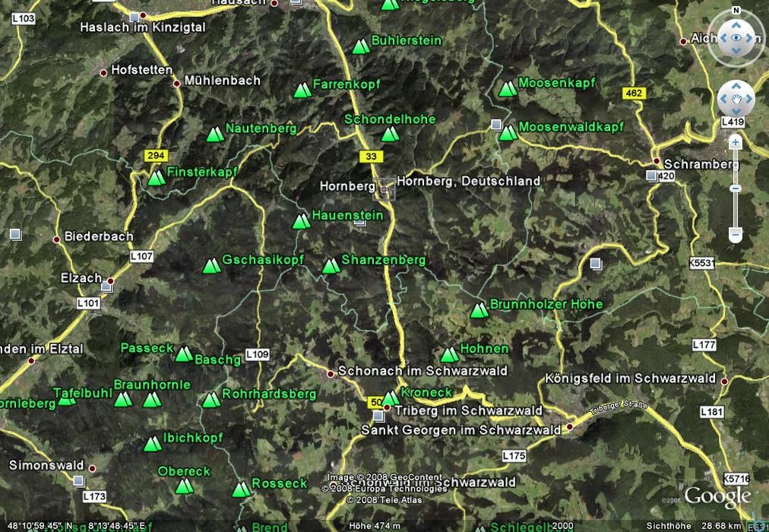769x532 pixels.
Task: Pan map up with move joystick arrow
Action: (736, 85)
